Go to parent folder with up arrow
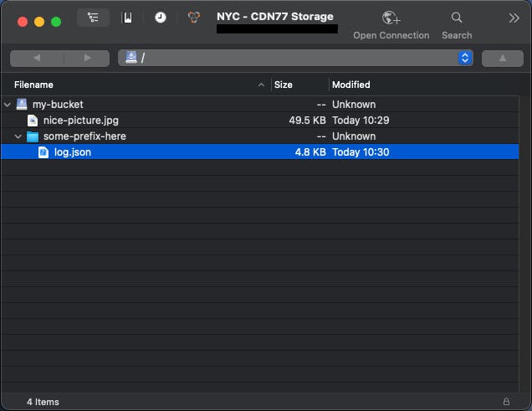The width and height of the screenshot is (532, 411). 503,58
